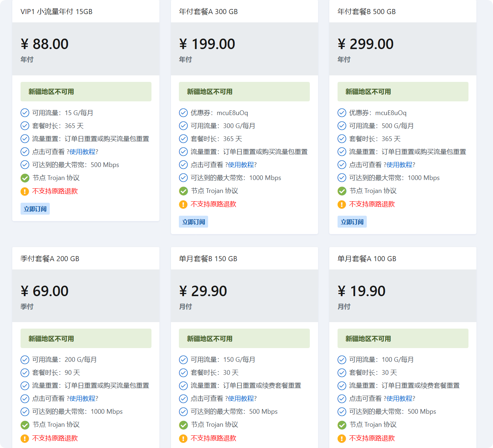Open 使用教程 link in 单月套餐A card

400,399
